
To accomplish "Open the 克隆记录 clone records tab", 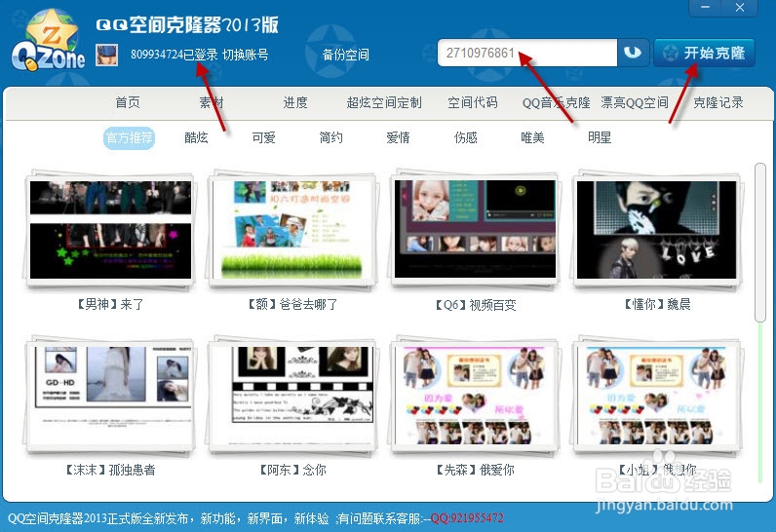I will (718, 102).
